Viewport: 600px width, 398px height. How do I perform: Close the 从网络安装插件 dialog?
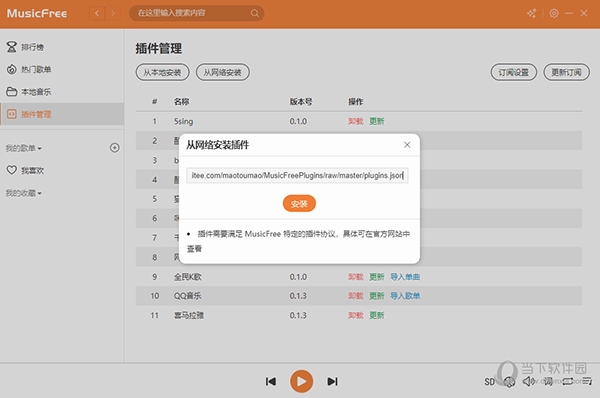point(407,145)
